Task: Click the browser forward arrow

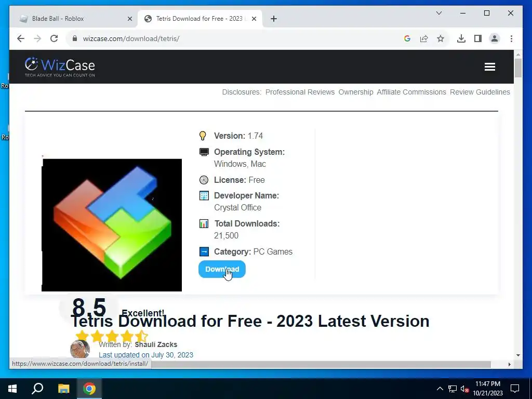Action: point(37,38)
